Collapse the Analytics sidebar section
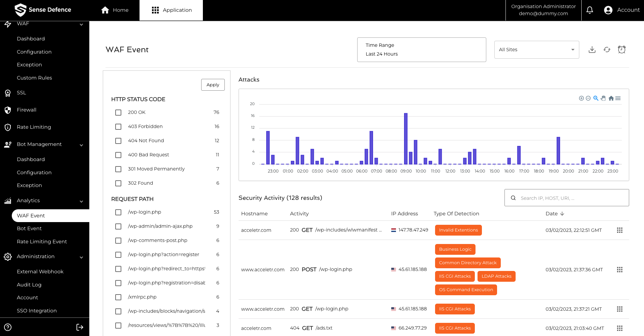Screen dimensions: 644x336 [x=81, y=201]
